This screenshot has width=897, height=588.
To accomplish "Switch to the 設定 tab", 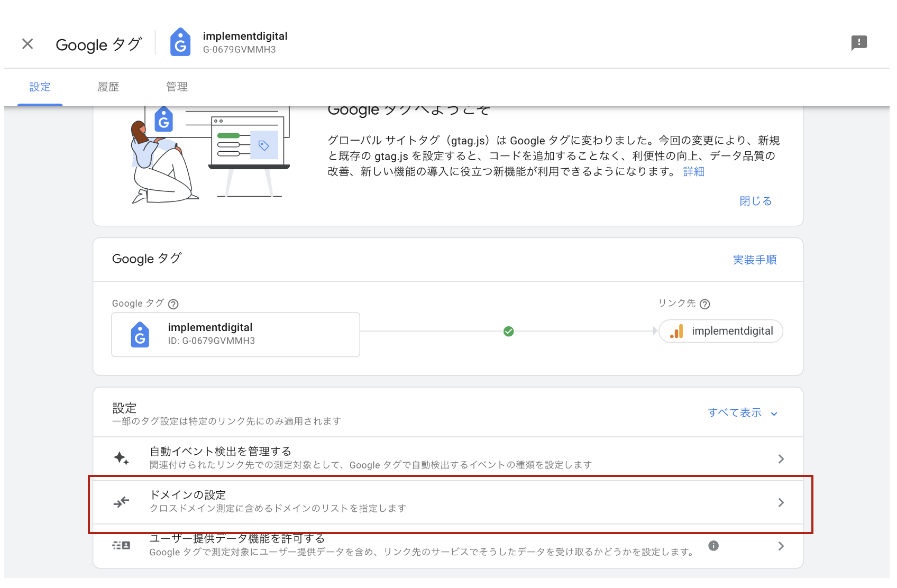I will click(x=40, y=87).
